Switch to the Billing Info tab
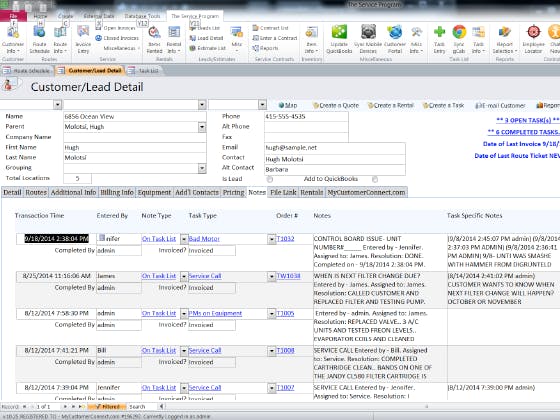Viewport: 560px width, 420px height. 117,192
